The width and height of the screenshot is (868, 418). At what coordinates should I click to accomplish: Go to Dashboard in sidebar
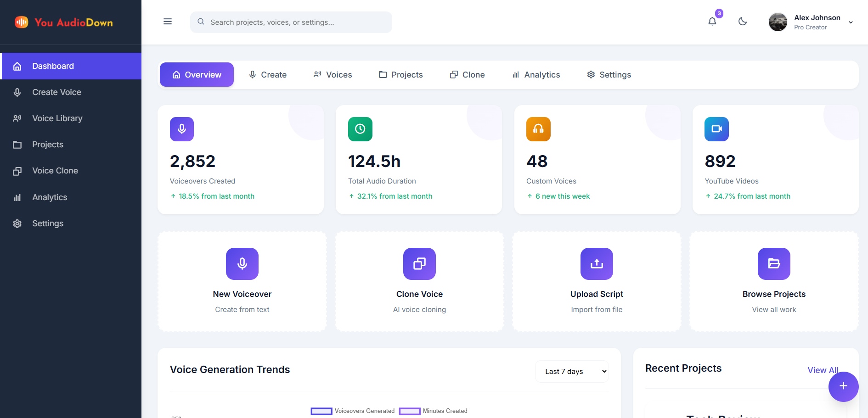[x=71, y=66]
